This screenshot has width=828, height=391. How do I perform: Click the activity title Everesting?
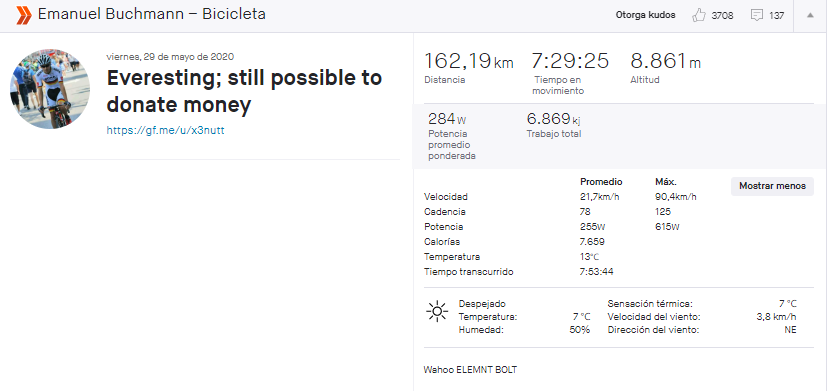(x=244, y=91)
